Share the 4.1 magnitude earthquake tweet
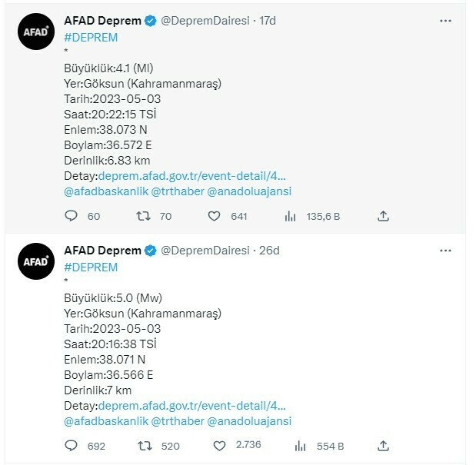 383,217
